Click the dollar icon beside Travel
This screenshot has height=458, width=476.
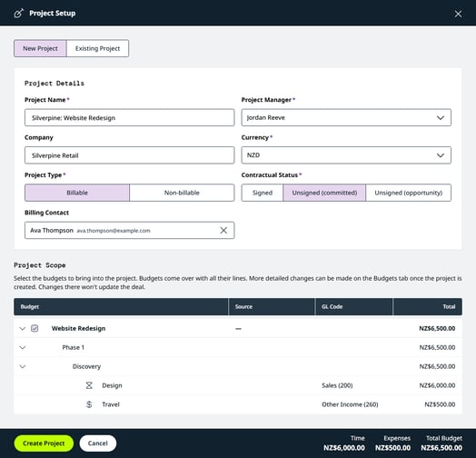point(89,404)
